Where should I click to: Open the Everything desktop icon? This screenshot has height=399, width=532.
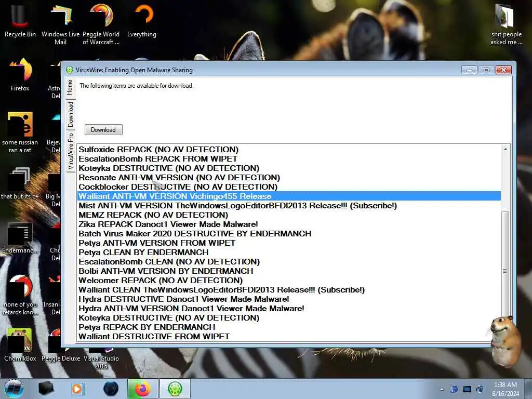[142, 21]
